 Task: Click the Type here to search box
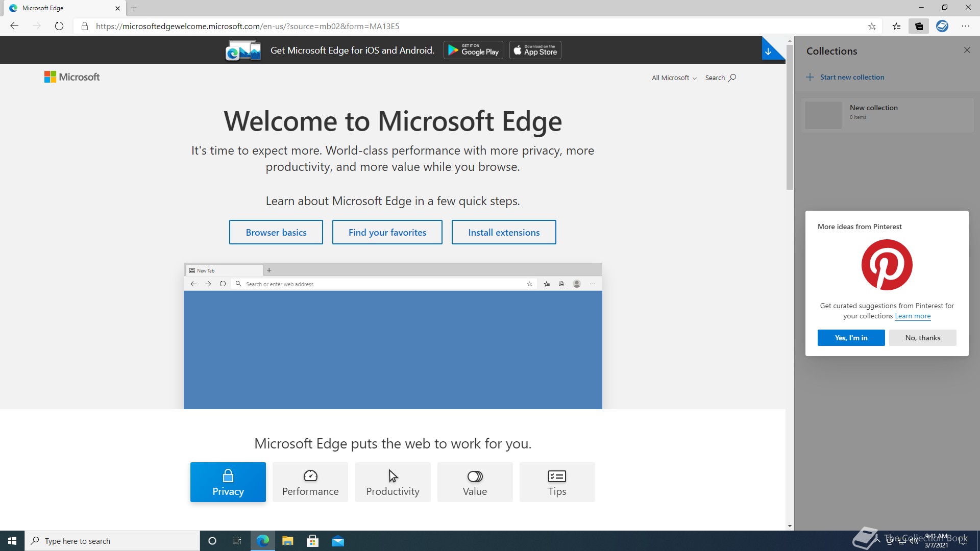point(112,541)
